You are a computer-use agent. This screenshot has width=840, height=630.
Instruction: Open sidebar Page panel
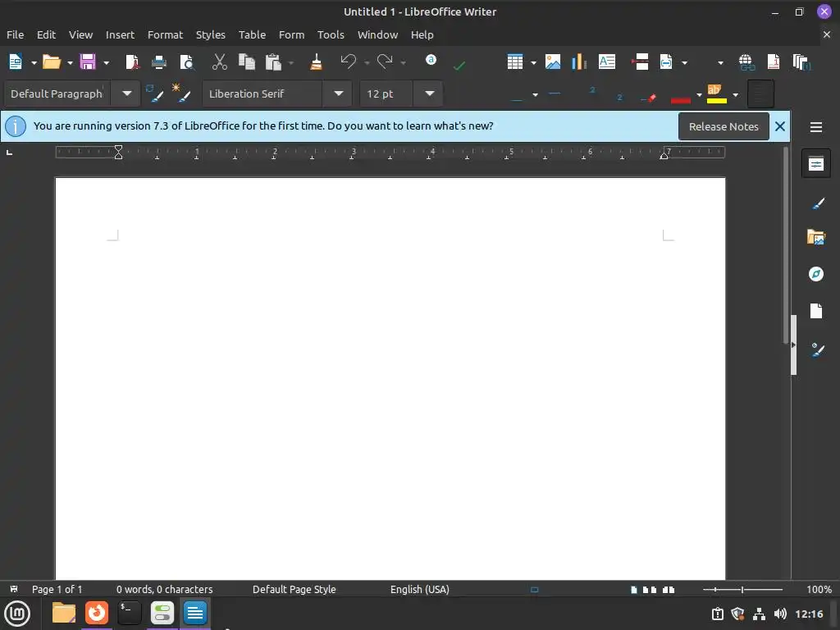coord(816,311)
